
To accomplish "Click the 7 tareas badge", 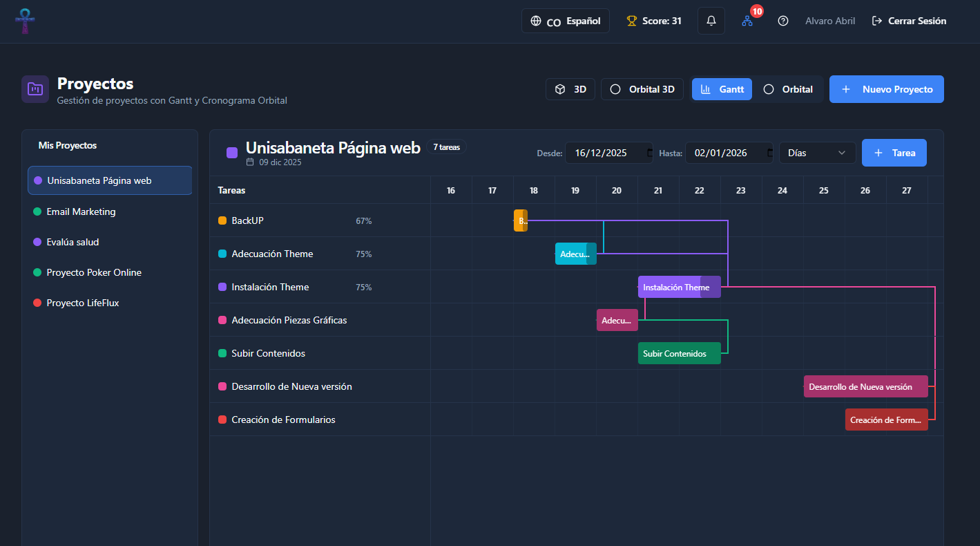I will 447,147.
